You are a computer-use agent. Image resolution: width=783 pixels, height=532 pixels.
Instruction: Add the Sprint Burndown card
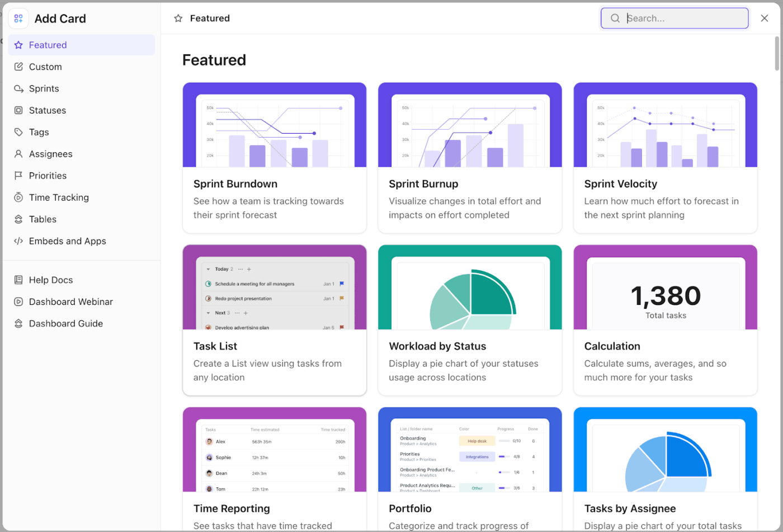pyautogui.click(x=274, y=157)
